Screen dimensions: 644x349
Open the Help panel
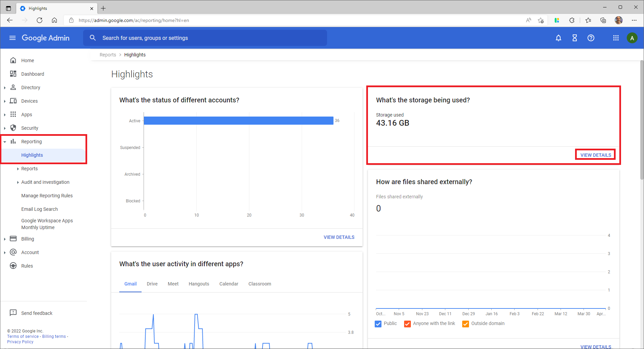pos(591,38)
